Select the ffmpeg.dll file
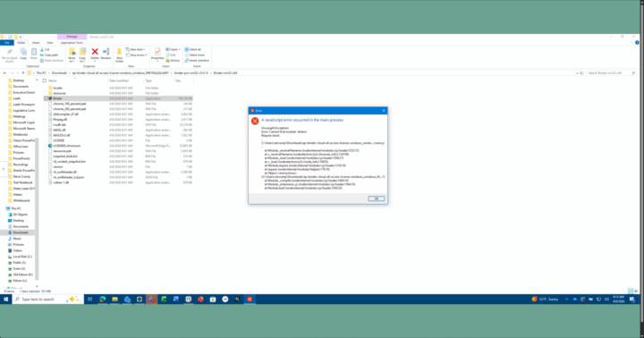The width and height of the screenshot is (644, 338). point(60,120)
